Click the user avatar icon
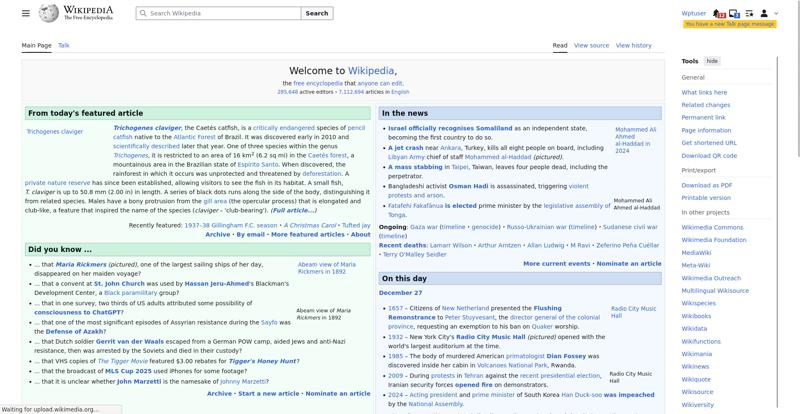800x414 pixels. click(765, 13)
